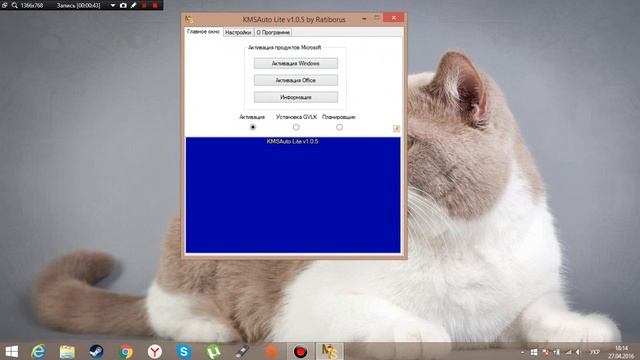Click the blue log console area
The width and height of the screenshot is (640, 360).
tap(293, 195)
